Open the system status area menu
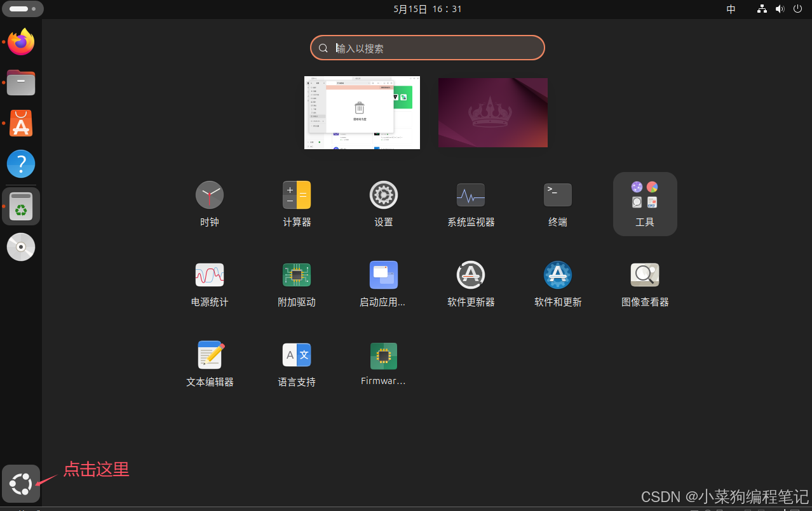 [x=780, y=9]
